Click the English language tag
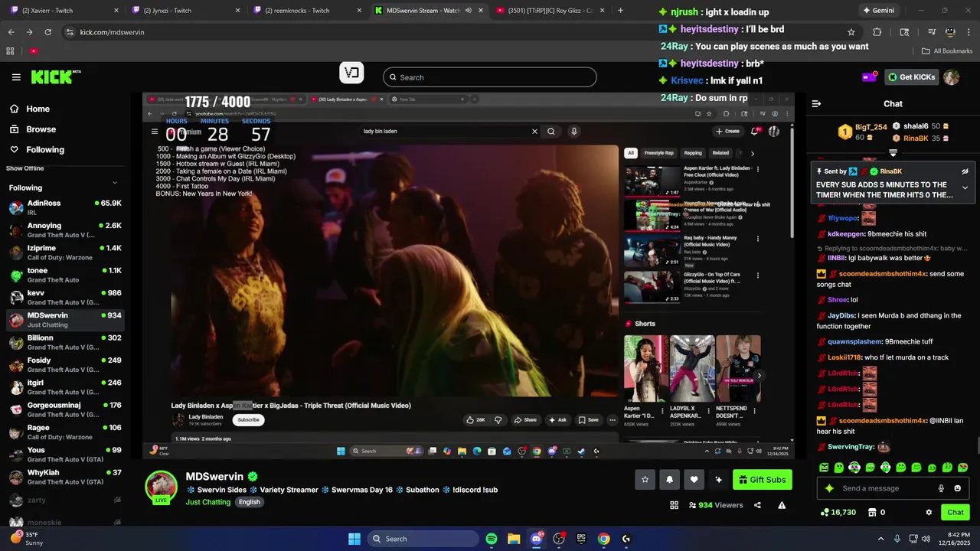The height and width of the screenshot is (551, 980). (x=249, y=502)
